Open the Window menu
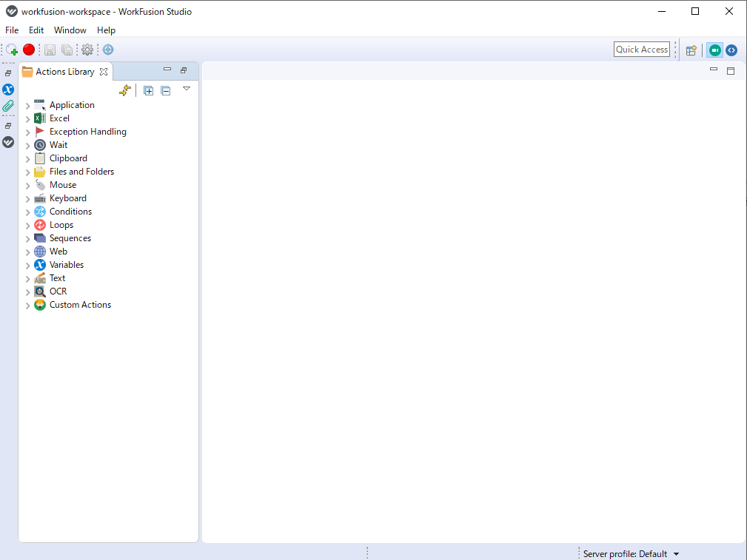747x560 pixels. point(70,30)
